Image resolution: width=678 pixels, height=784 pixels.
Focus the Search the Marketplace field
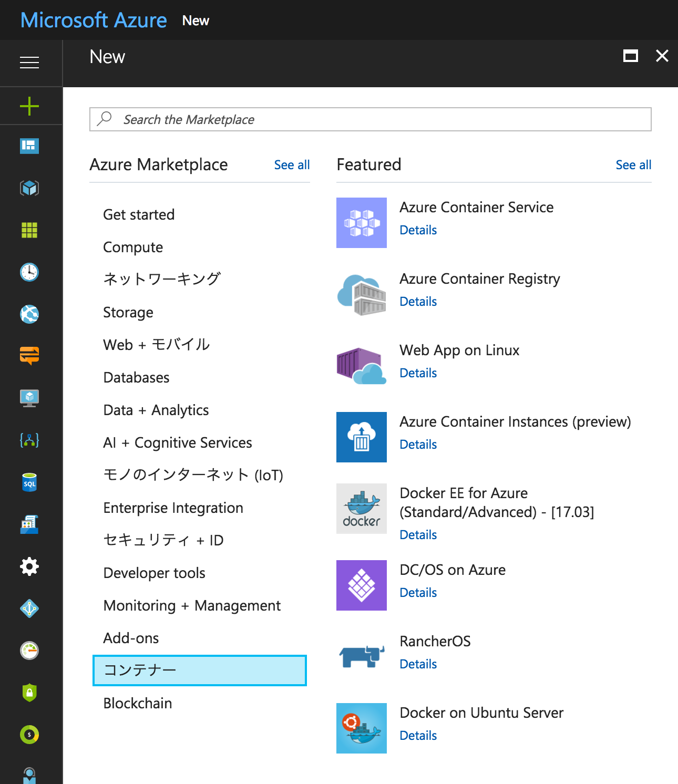click(x=371, y=119)
